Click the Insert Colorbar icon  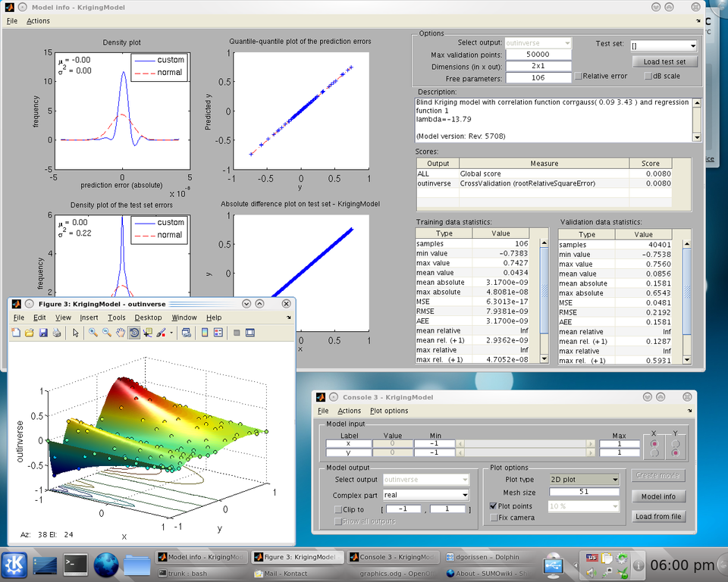tap(204, 332)
